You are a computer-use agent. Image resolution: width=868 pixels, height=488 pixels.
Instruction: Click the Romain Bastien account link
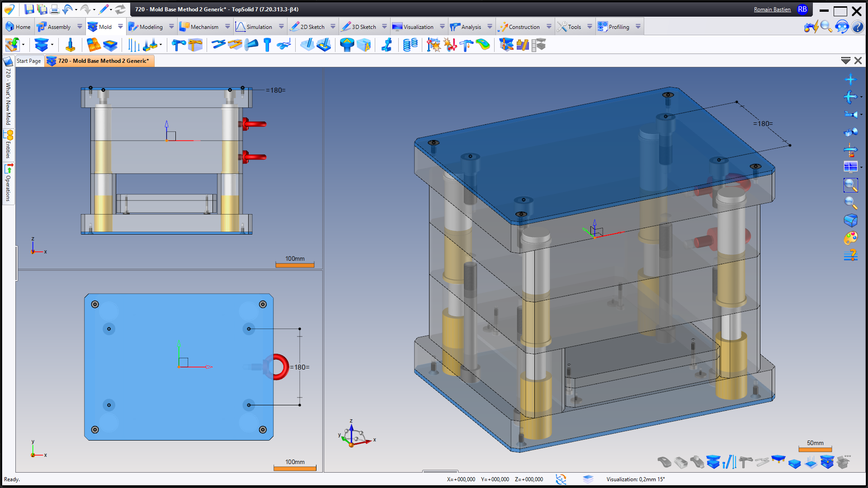tap(772, 9)
